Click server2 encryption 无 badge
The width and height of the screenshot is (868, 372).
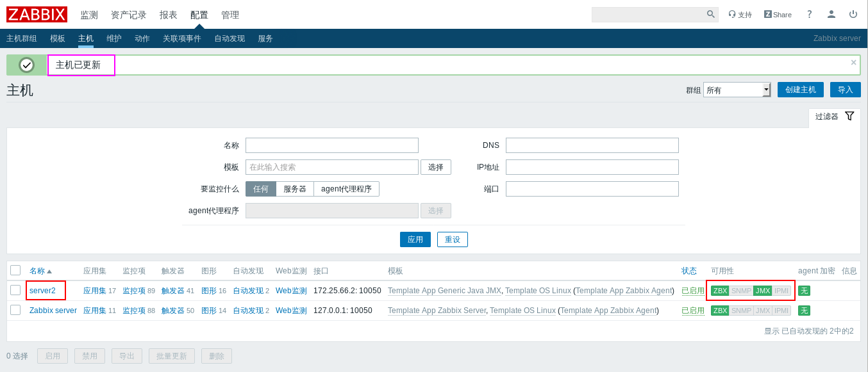point(804,291)
